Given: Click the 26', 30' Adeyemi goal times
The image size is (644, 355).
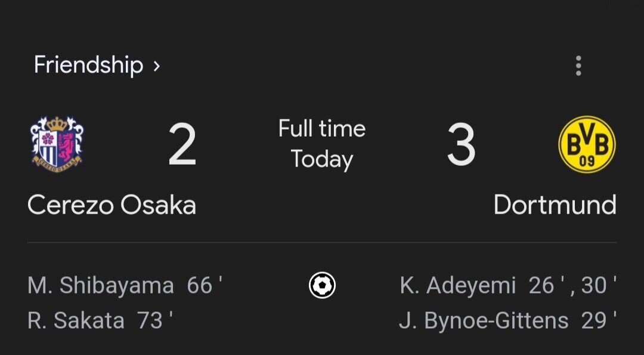Looking at the screenshot, I should (572, 286).
